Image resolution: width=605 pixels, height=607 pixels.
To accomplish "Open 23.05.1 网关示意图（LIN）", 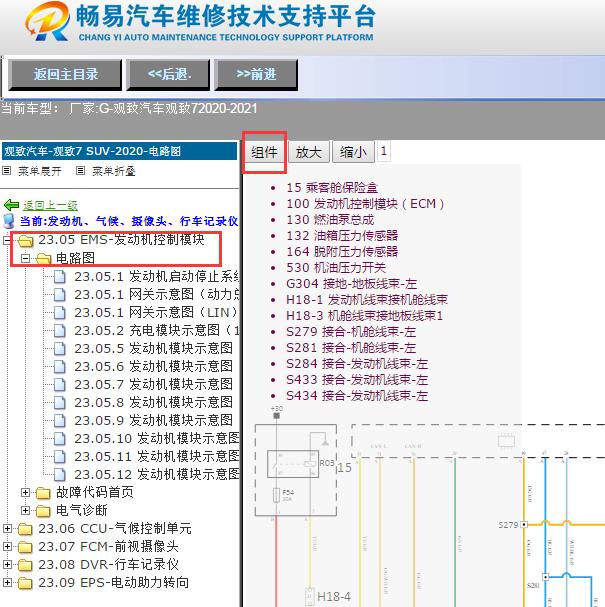I will tap(156, 312).
